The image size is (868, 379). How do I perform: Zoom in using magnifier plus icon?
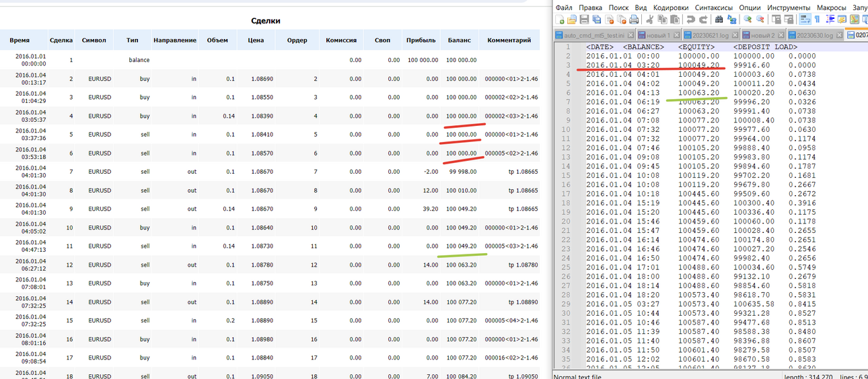[748, 20]
